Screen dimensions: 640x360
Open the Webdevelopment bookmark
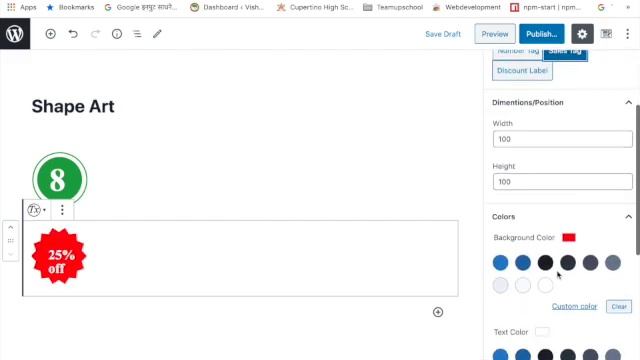tap(466, 7)
